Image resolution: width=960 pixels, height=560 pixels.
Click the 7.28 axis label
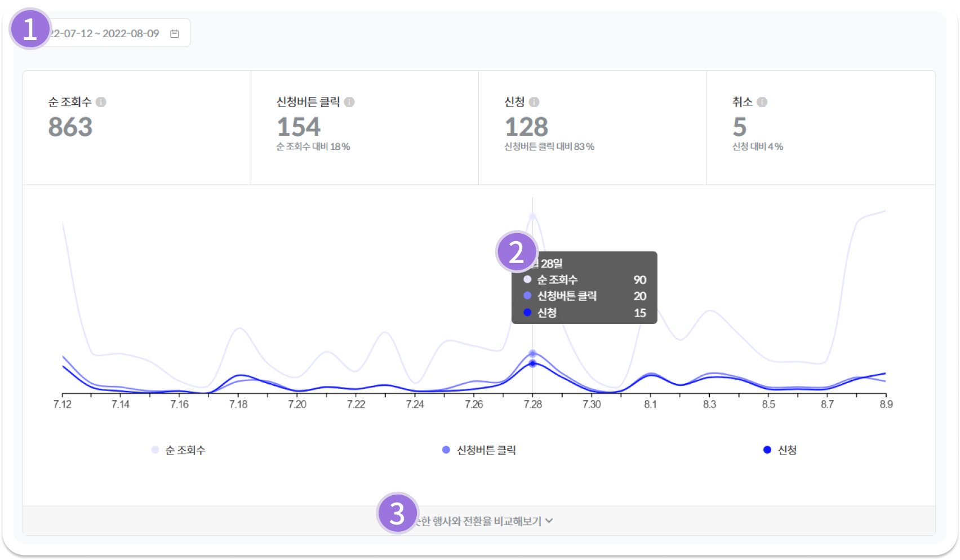tap(533, 404)
